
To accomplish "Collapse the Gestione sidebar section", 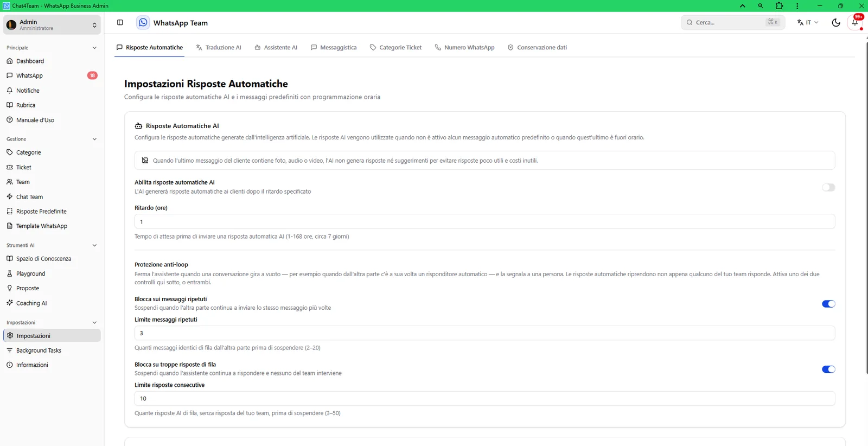I will [94, 139].
